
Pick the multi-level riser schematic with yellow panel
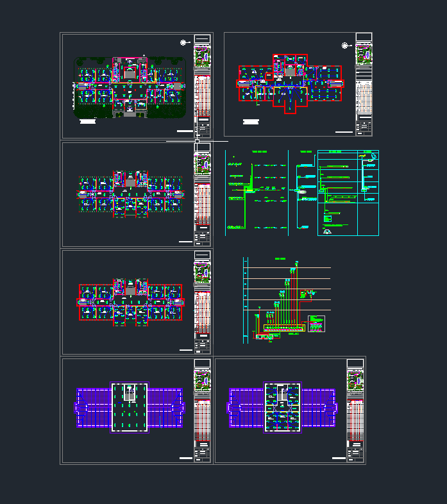click(x=287, y=300)
